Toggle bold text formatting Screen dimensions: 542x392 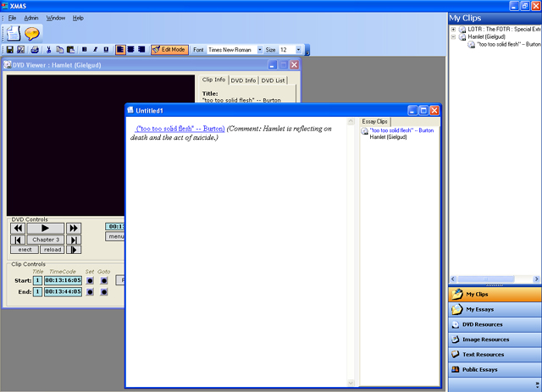pyautogui.click(x=84, y=50)
